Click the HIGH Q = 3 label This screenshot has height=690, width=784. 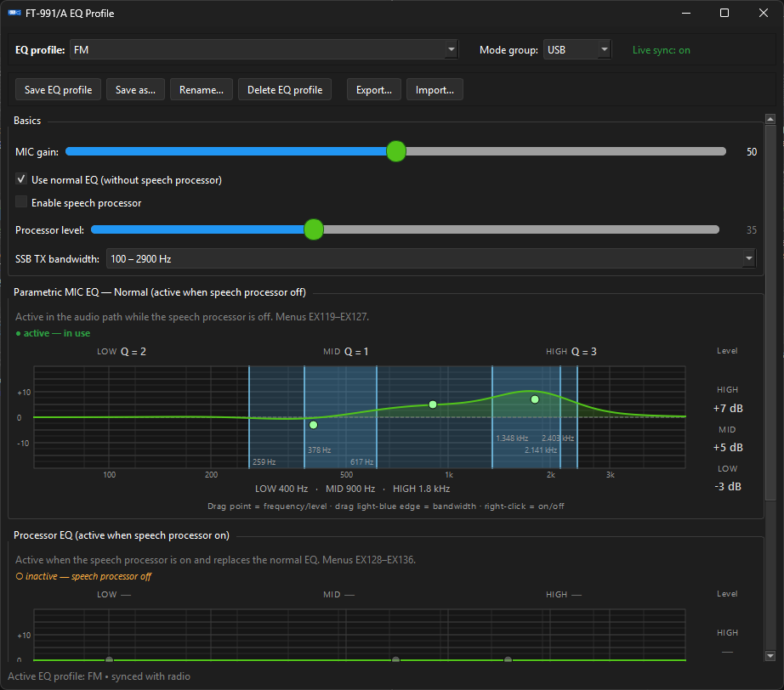571,352
